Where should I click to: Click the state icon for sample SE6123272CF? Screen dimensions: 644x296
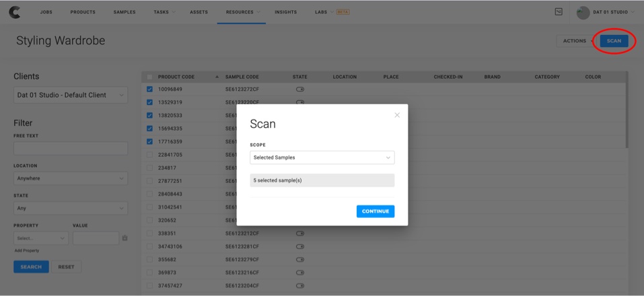(299, 89)
